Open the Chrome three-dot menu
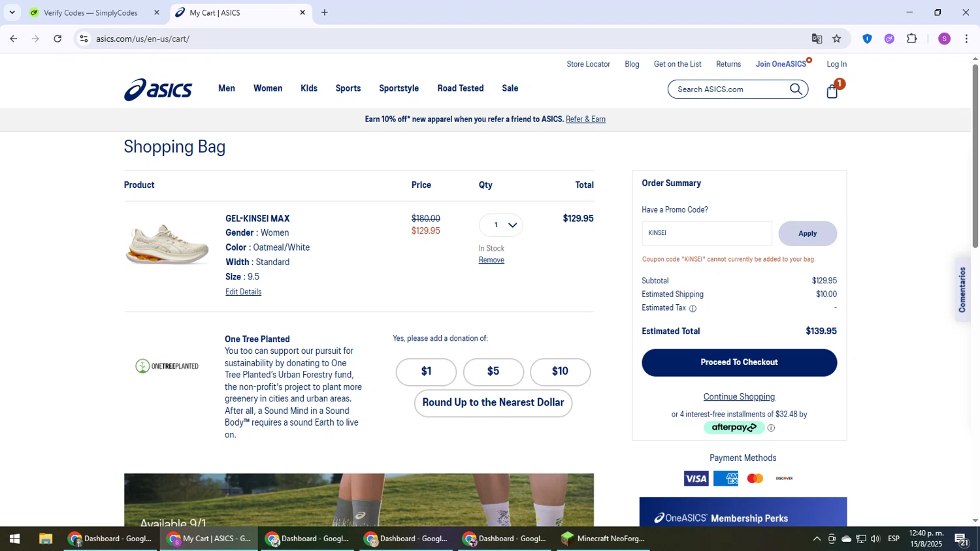This screenshot has height=551, width=980. pos(966,39)
